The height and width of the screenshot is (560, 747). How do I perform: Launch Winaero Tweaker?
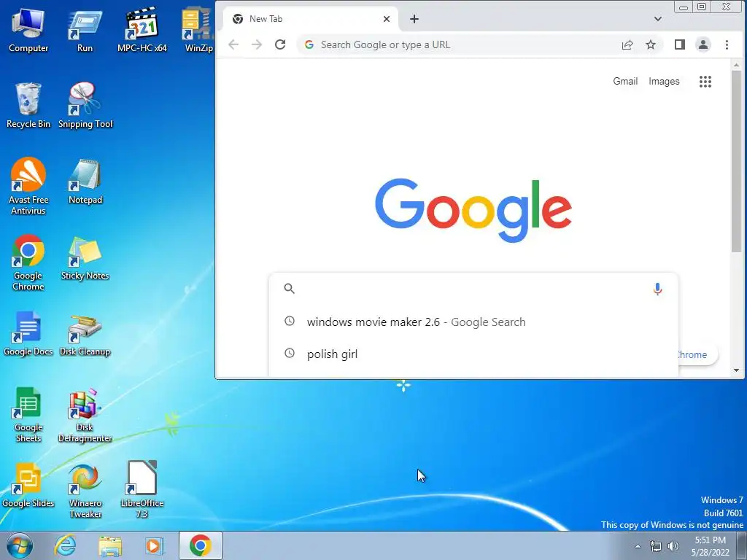85,491
